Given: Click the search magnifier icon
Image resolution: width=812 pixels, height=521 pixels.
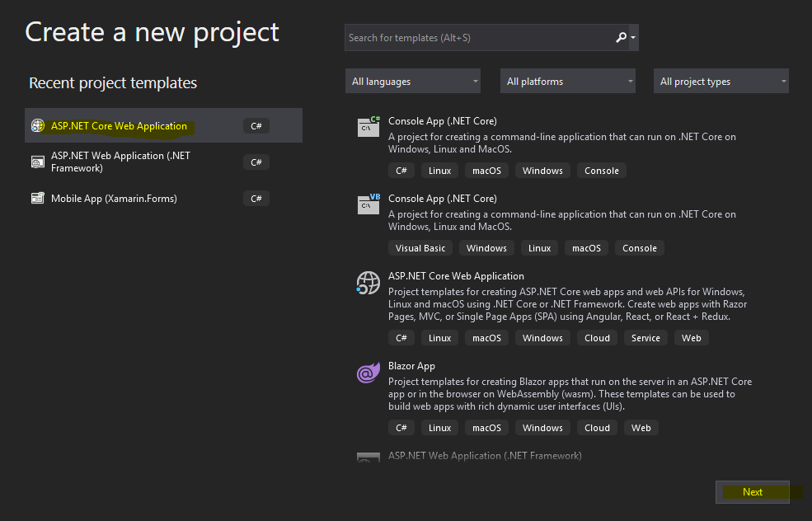Looking at the screenshot, I should point(621,37).
